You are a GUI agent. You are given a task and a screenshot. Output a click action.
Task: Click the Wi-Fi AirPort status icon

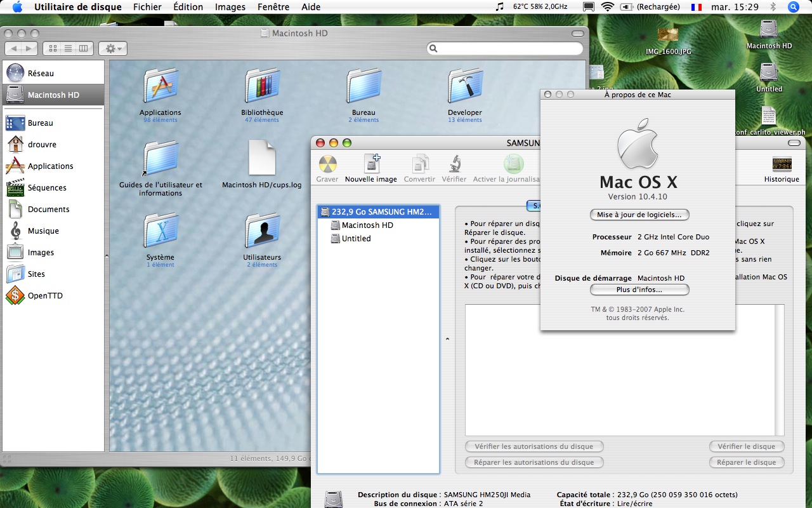pyautogui.click(x=608, y=7)
